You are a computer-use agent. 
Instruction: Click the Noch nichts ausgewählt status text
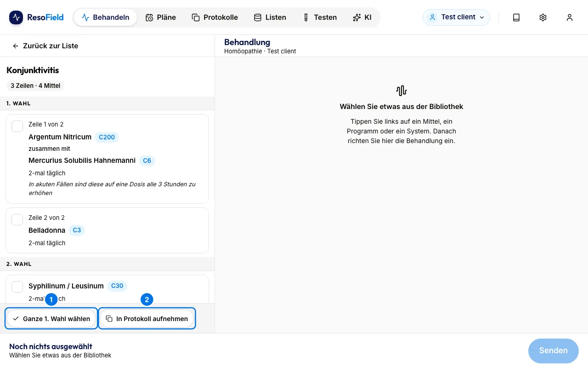(x=51, y=346)
